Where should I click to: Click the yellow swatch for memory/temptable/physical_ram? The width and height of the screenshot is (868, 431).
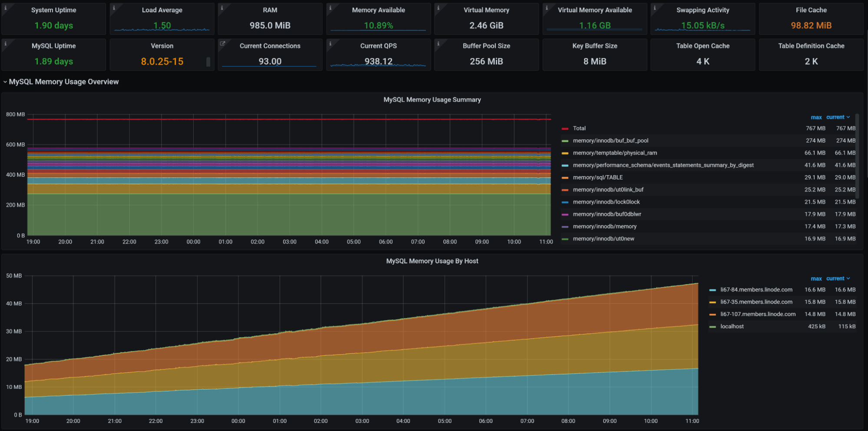tap(565, 153)
